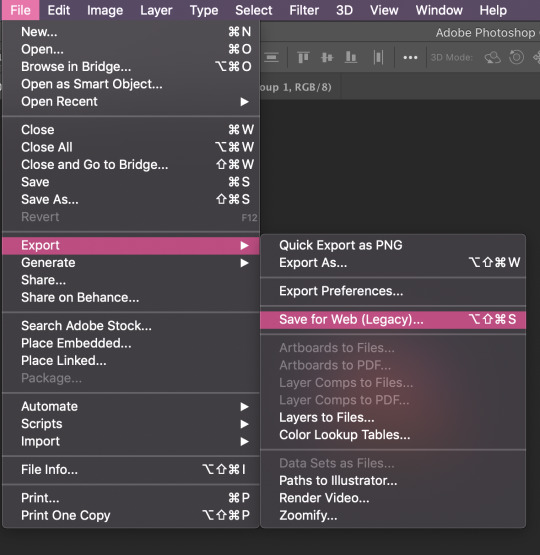Click the align vertical centers icon
The width and height of the screenshot is (540, 555).
point(327,57)
